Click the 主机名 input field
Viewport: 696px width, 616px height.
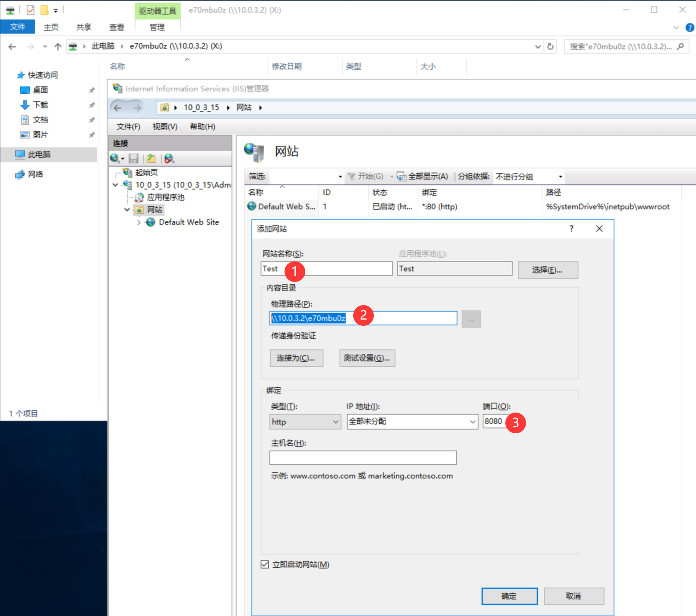(363, 458)
